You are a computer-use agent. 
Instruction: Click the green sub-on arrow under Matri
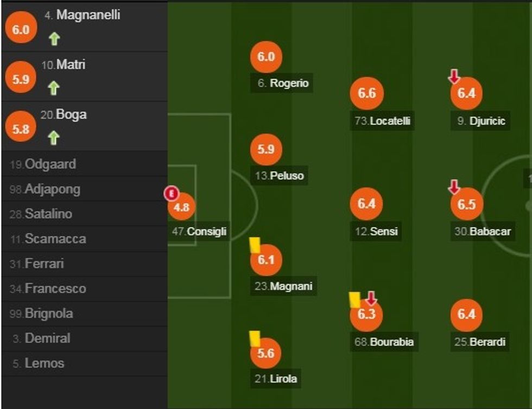[53, 88]
